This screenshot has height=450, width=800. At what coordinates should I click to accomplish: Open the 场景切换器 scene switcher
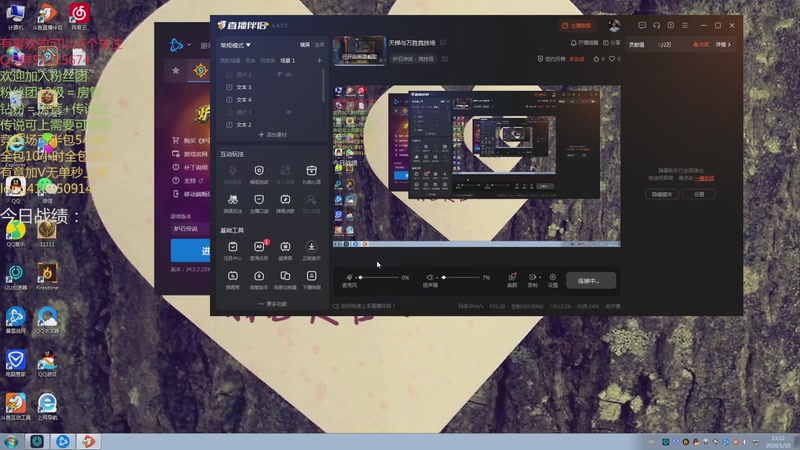click(285, 280)
